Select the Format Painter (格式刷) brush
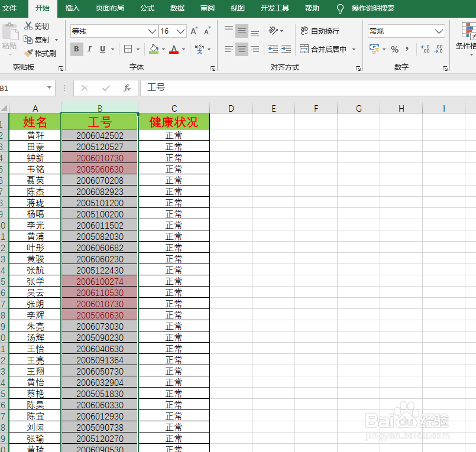476x452 pixels. click(28, 53)
